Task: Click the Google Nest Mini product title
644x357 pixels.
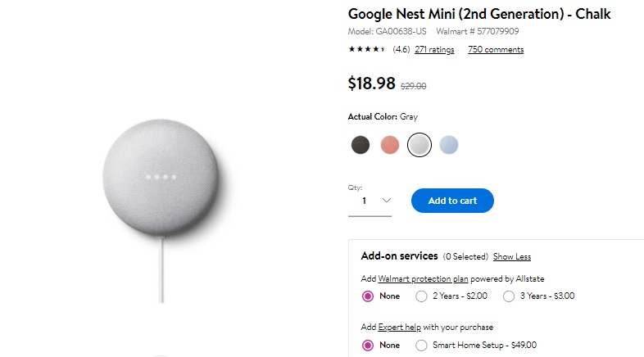Action: pos(479,14)
